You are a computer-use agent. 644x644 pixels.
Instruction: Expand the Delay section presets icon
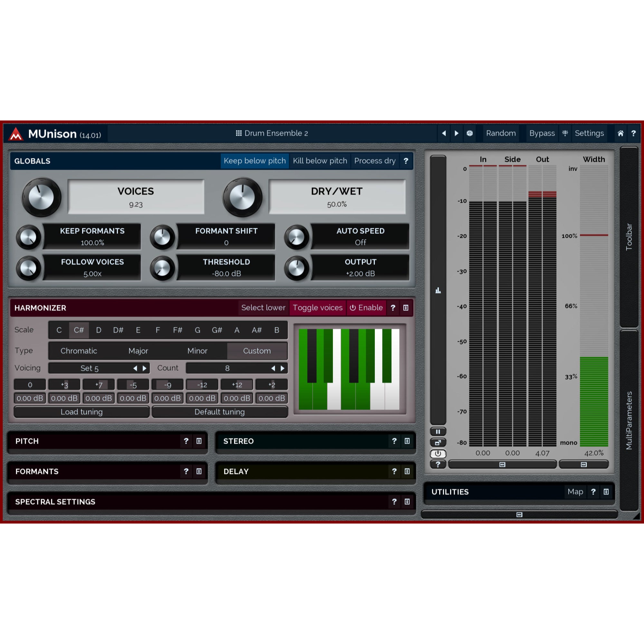pos(407,471)
